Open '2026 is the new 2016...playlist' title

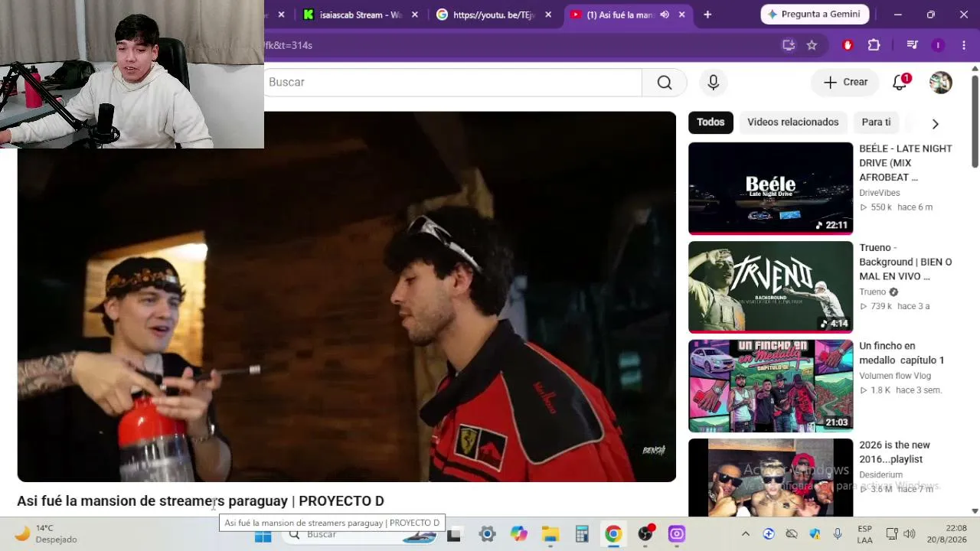pyautogui.click(x=895, y=452)
